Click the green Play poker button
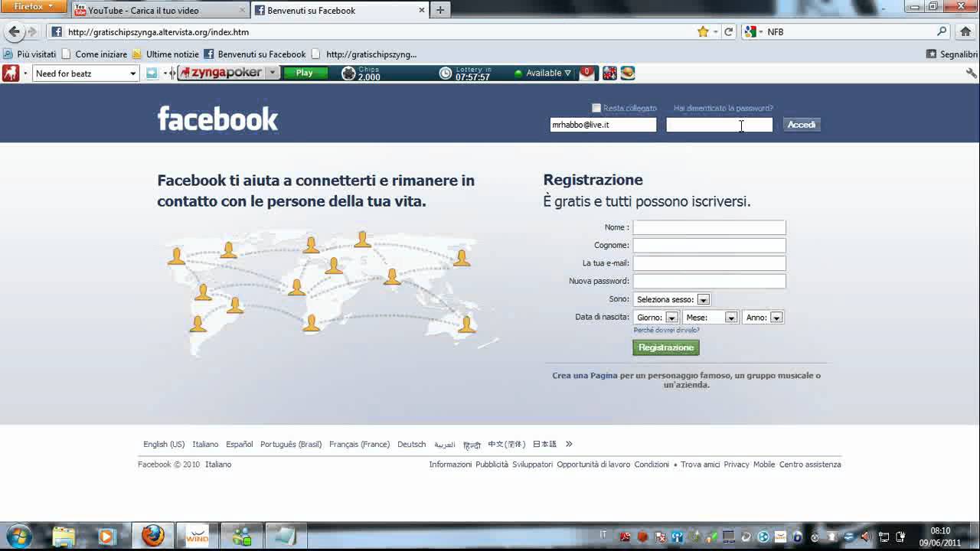The width and height of the screenshot is (980, 551). tap(305, 73)
